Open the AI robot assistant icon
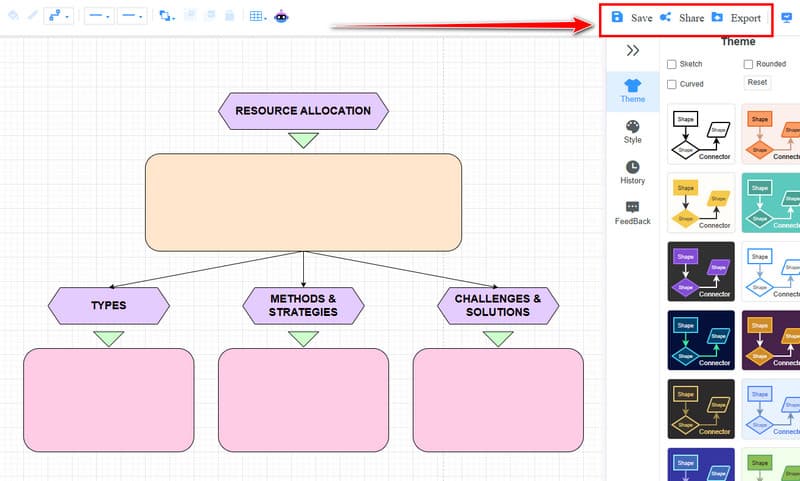Viewport: 800px width, 481px height. tap(281, 16)
